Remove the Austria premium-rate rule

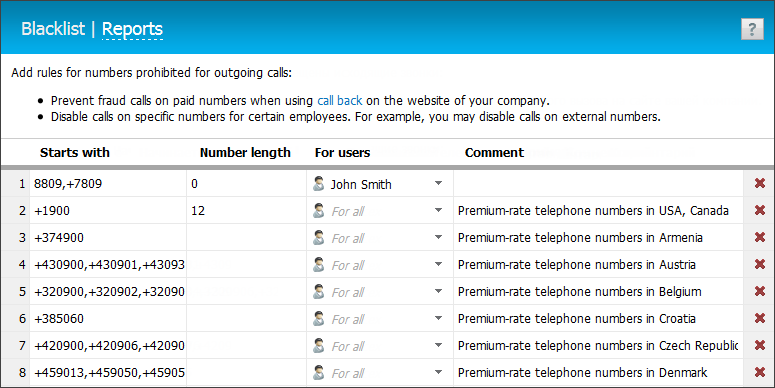pos(760,264)
